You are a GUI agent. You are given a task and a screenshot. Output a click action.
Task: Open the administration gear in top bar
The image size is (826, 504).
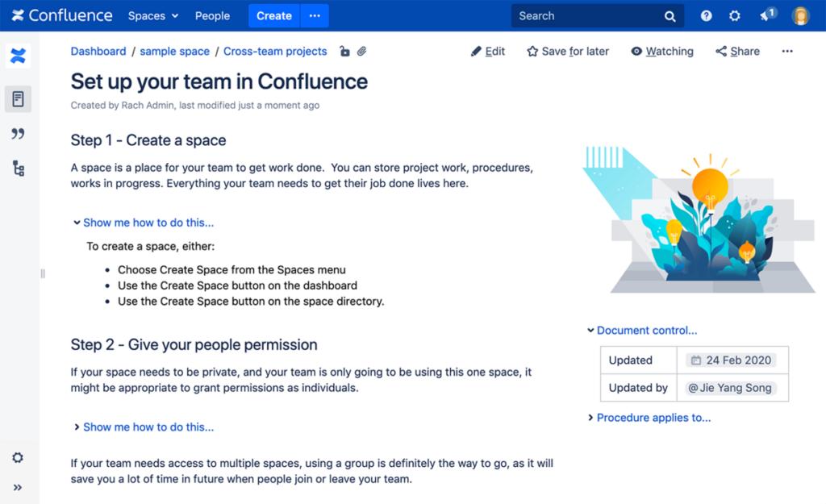735,16
